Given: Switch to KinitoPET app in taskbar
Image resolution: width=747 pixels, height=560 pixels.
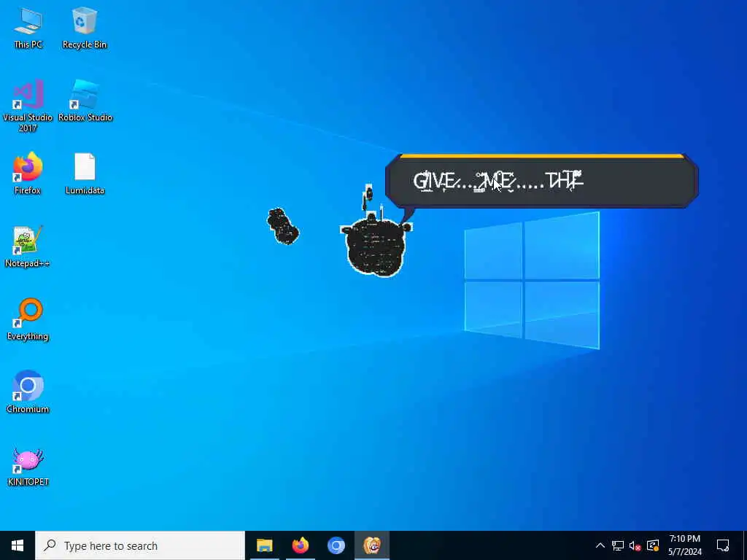Looking at the screenshot, I should pos(372,545).
